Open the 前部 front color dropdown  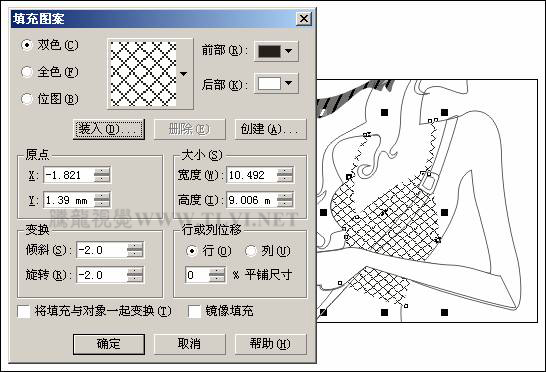point(288,51)
